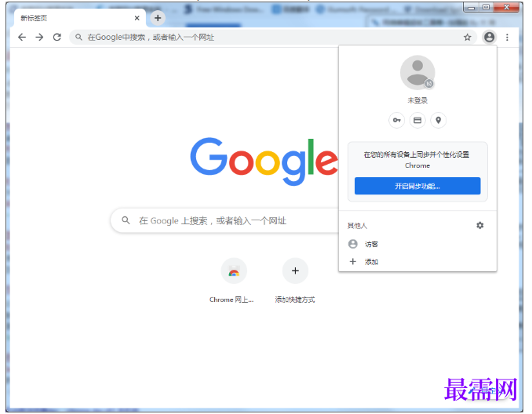The height and width of the screenshot is (414, 532).
Task: Open manage people via the gear icon
Action: click(479, 225)
